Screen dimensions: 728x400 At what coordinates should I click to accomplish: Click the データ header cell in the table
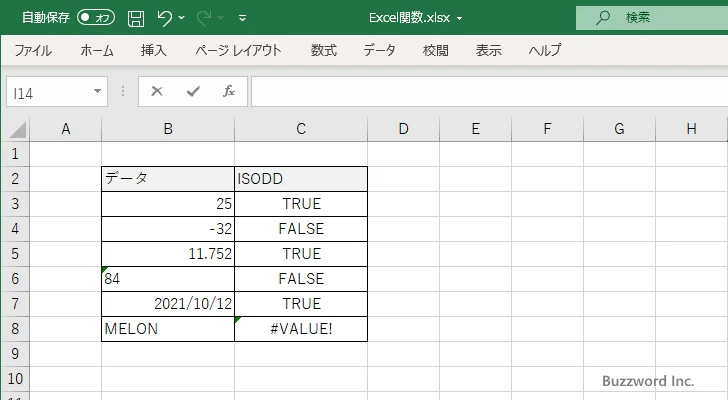pyautogui.click(x=168, y=179)
